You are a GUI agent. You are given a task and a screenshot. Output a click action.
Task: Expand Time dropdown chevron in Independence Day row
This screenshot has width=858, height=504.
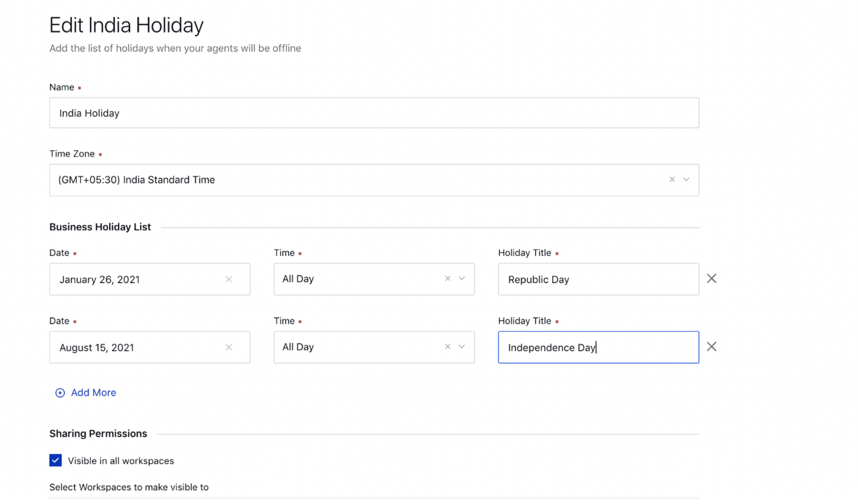click(462, 347)
